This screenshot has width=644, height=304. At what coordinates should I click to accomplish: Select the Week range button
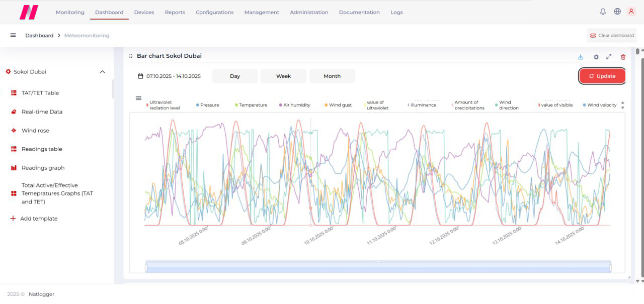tap(283, 76)
